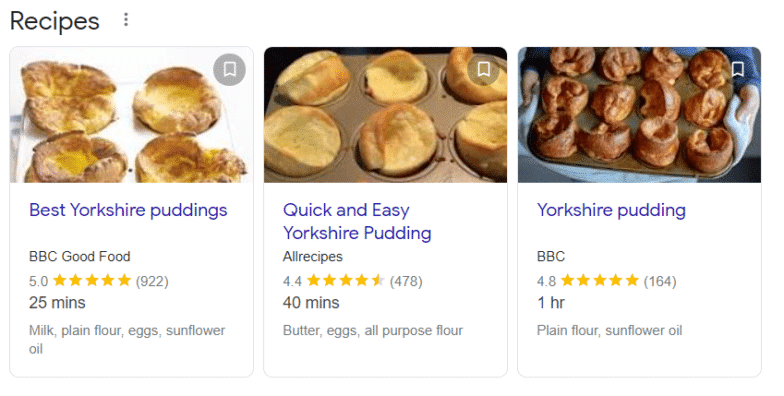784x396 pixels.
Task: Open the Recipes three-dot options menu
Action: pos(126,20)
